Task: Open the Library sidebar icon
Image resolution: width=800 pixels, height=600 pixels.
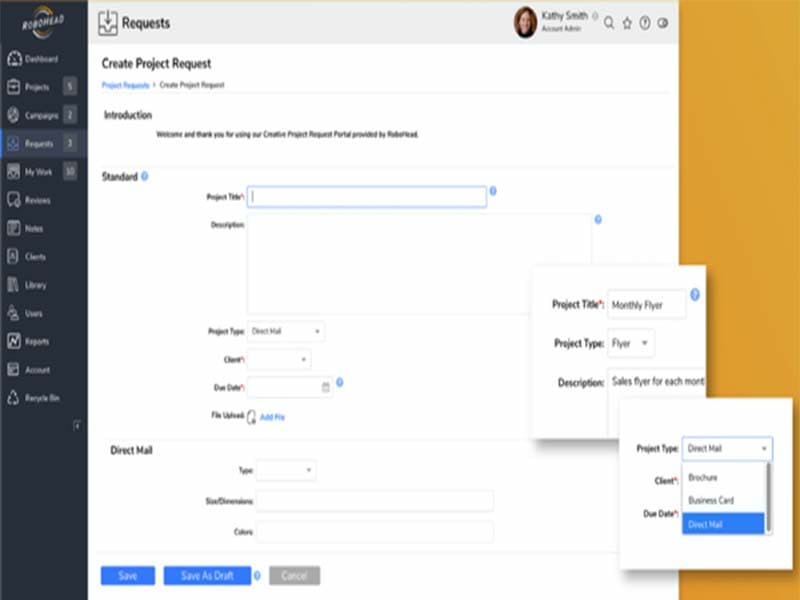Action: 13,285
